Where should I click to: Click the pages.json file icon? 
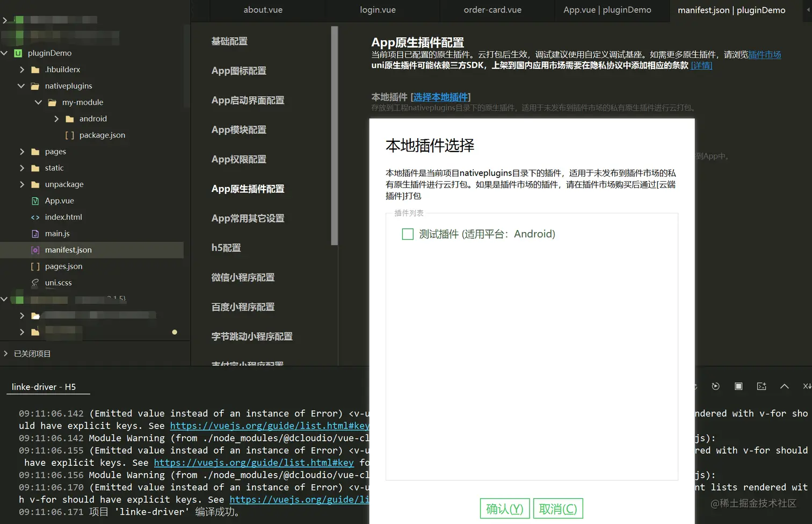pos(35,267)
